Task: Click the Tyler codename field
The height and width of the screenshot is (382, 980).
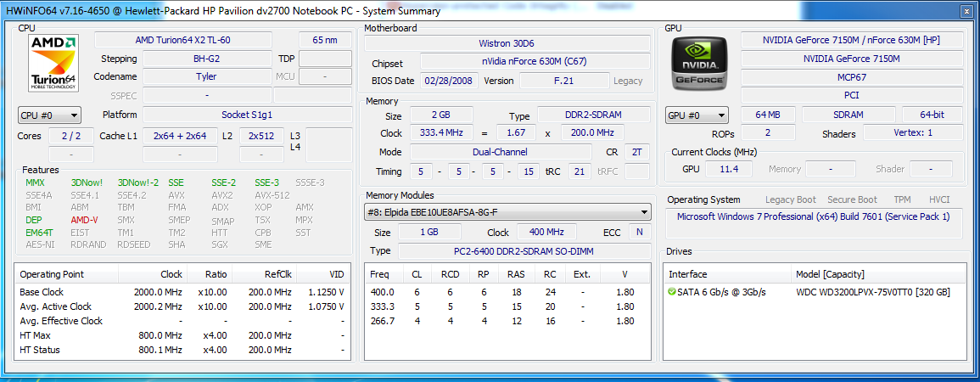Action: coord(206,77)
